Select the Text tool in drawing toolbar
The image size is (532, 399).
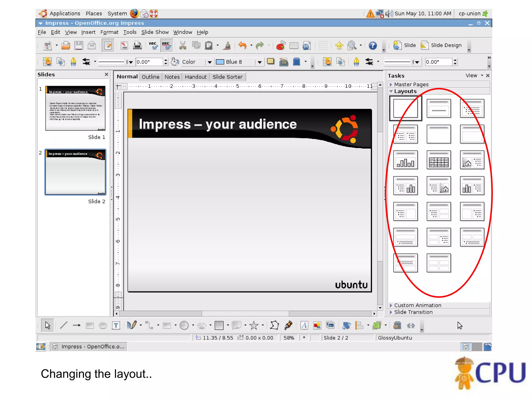pyautogui.click(x=116, y=325)
